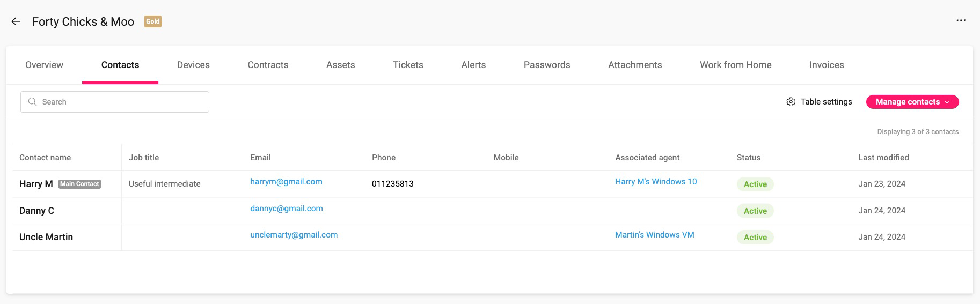The image size is (980, 304).
Task: Open the Danny C contact row
Action: pyautogui.click(x=493, y=211)
